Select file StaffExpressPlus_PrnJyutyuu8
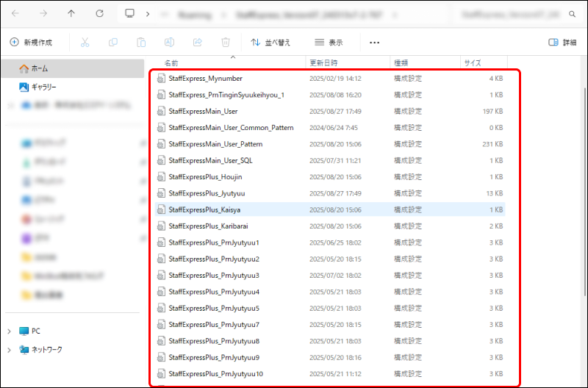588x388 pixels. (214, 341)
